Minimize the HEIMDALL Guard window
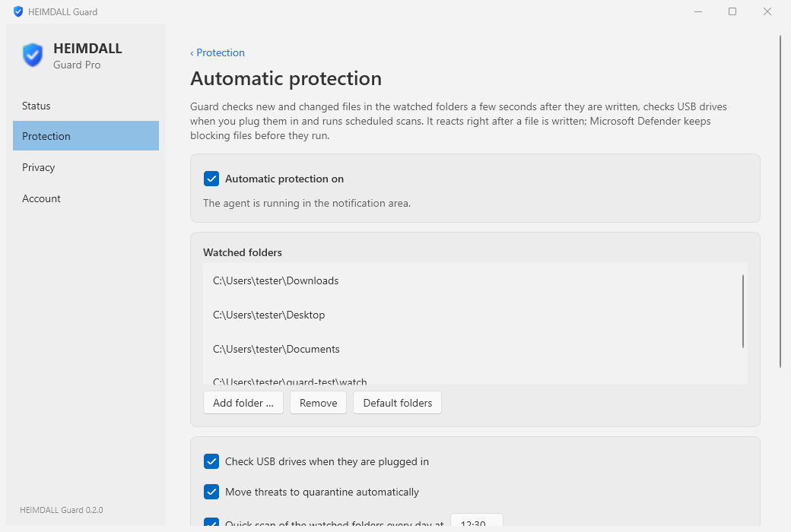The image size is (791, 532). tap(698, 11)
